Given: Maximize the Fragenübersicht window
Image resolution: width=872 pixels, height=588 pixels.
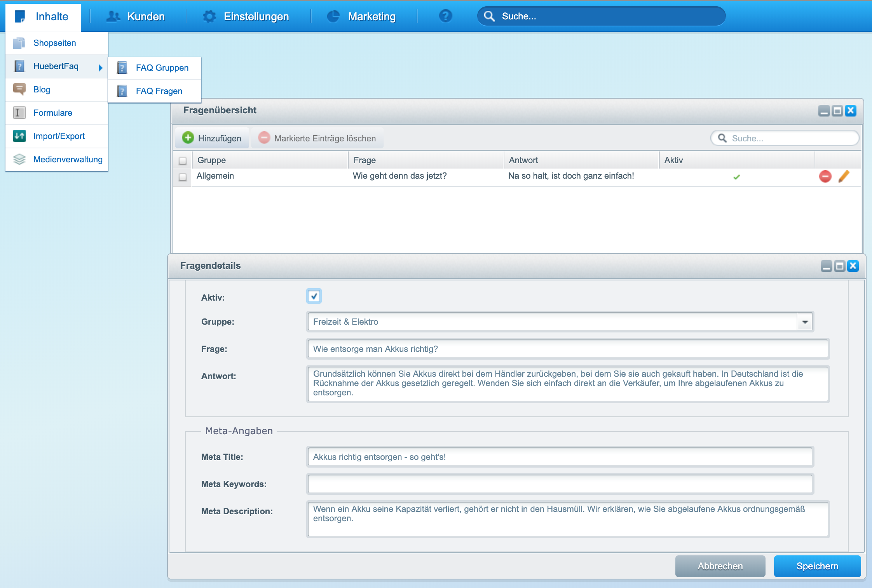Looking at the screenshot, I should 837,111.
